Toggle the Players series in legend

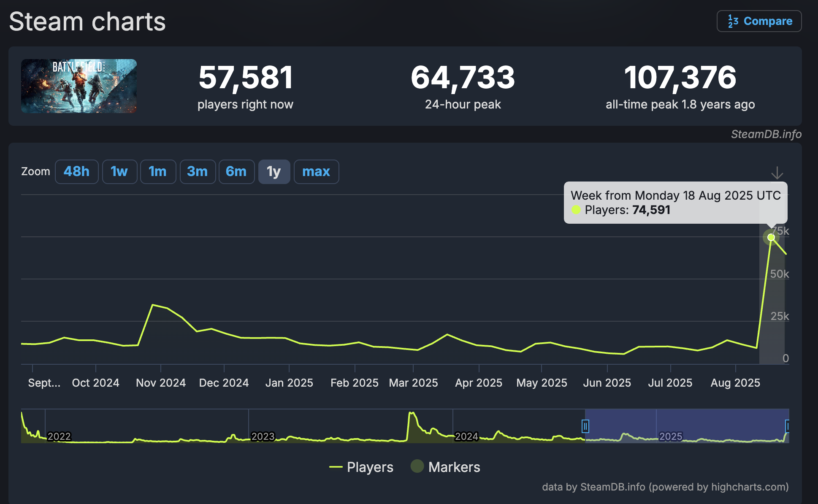[x=361, y=467]
